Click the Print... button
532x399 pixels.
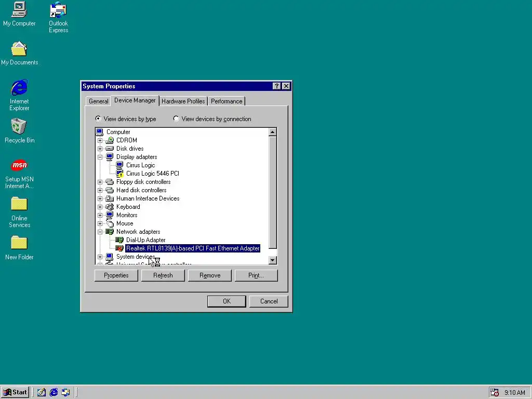pos(256,275)
